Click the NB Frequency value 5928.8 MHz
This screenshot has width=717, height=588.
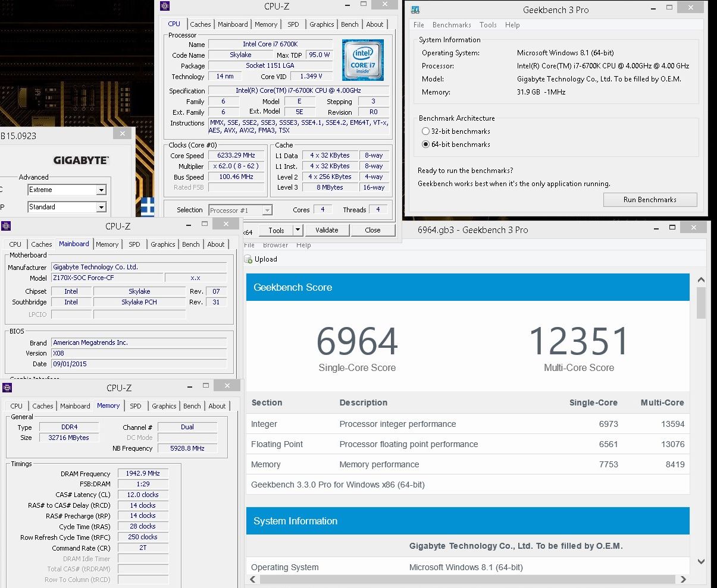coord(188,448)
